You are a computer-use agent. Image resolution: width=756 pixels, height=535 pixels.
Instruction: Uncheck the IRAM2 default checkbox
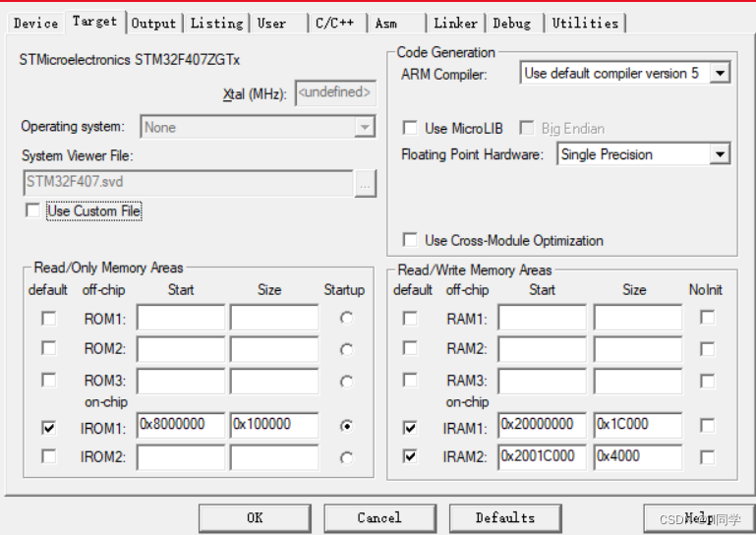click(x=410, y=456)
